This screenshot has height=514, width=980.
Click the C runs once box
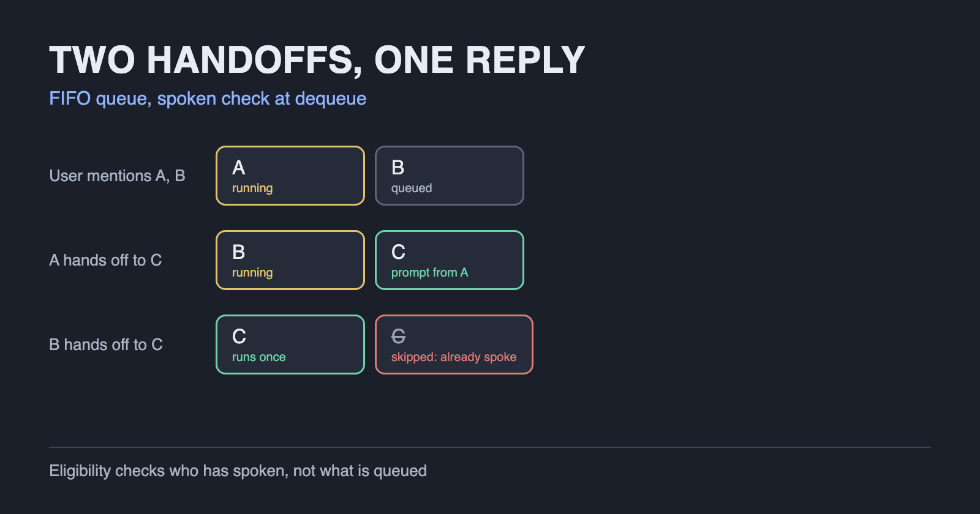[x=290, y=345]
